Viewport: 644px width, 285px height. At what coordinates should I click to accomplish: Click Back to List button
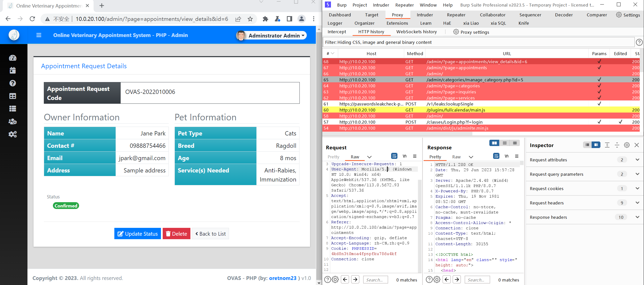tap(210, 234)
